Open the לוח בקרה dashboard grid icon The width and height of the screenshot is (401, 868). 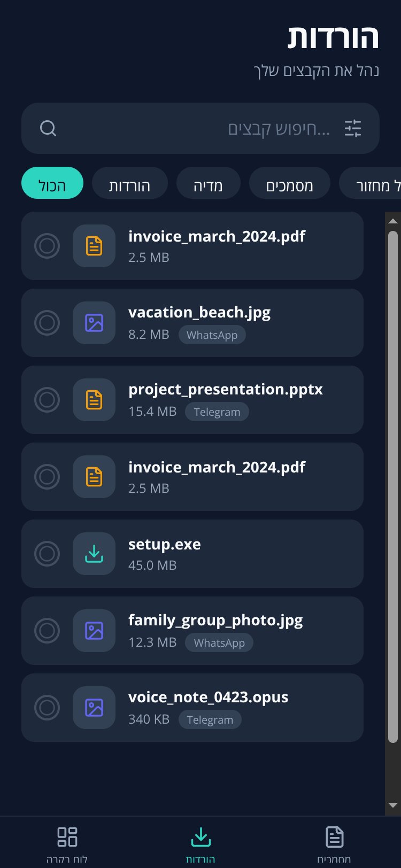[67, 836]
